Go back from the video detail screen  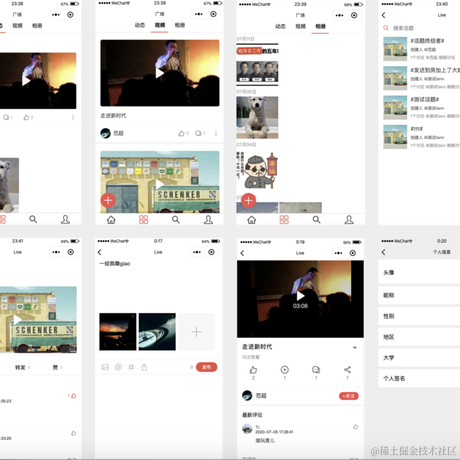click(x=242, y=253)
